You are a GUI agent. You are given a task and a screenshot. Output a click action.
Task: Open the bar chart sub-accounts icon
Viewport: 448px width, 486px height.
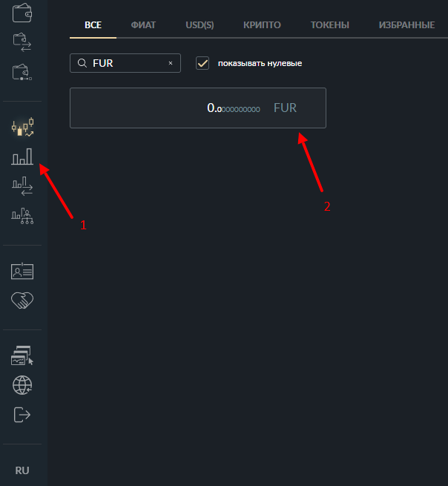pyautogui.click(x=22, y=216)
